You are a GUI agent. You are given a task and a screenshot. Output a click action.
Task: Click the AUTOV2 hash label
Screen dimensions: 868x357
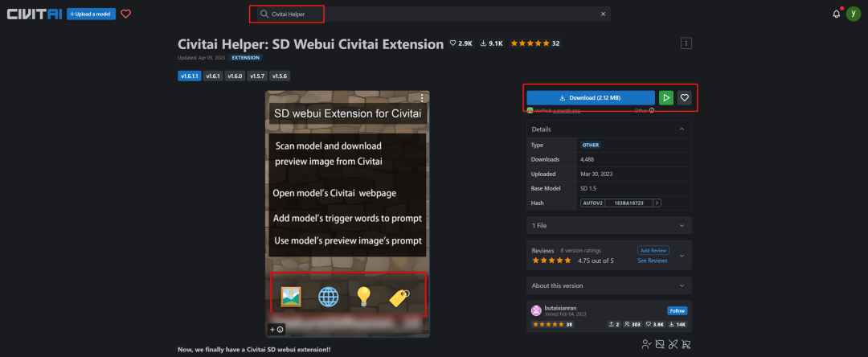(x=592, y=203)
